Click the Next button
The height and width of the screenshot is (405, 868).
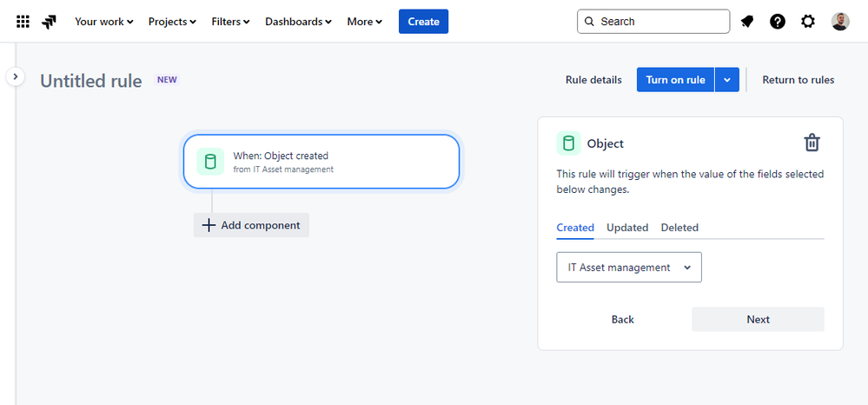pyautogui.click(x=758, y=320)
